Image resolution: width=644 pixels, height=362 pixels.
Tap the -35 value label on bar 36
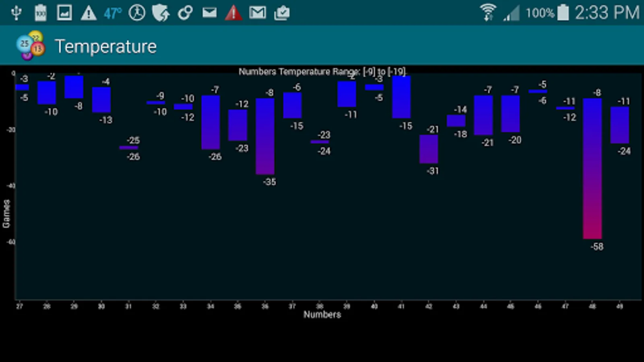point(269,182)
